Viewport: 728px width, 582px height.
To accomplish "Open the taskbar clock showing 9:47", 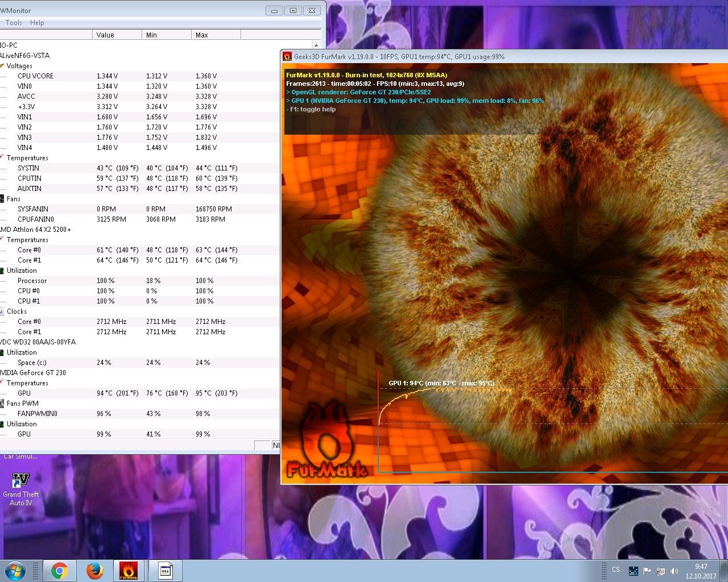I will coord(701,571).
